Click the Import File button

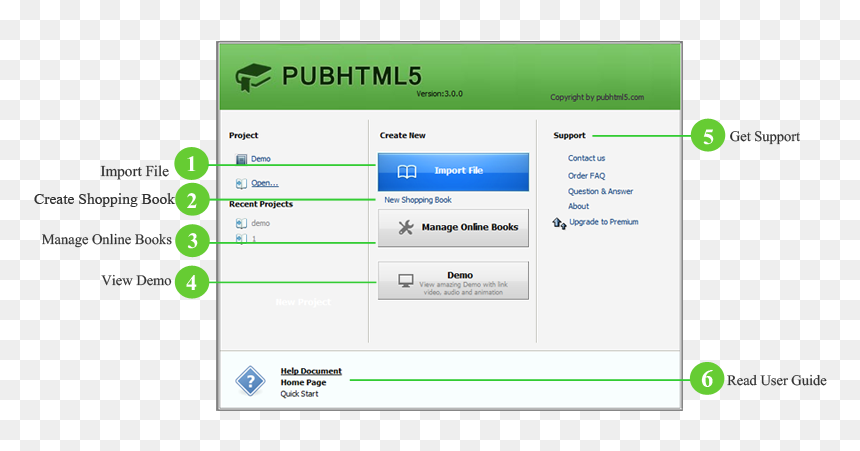pyautogui.click(x=453, y=172)
